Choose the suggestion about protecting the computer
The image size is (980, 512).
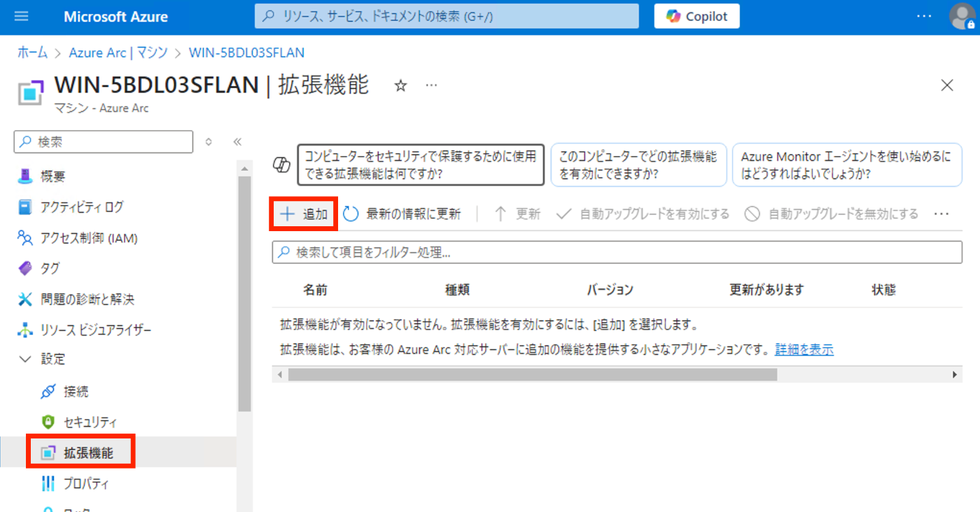click(421, 165)
